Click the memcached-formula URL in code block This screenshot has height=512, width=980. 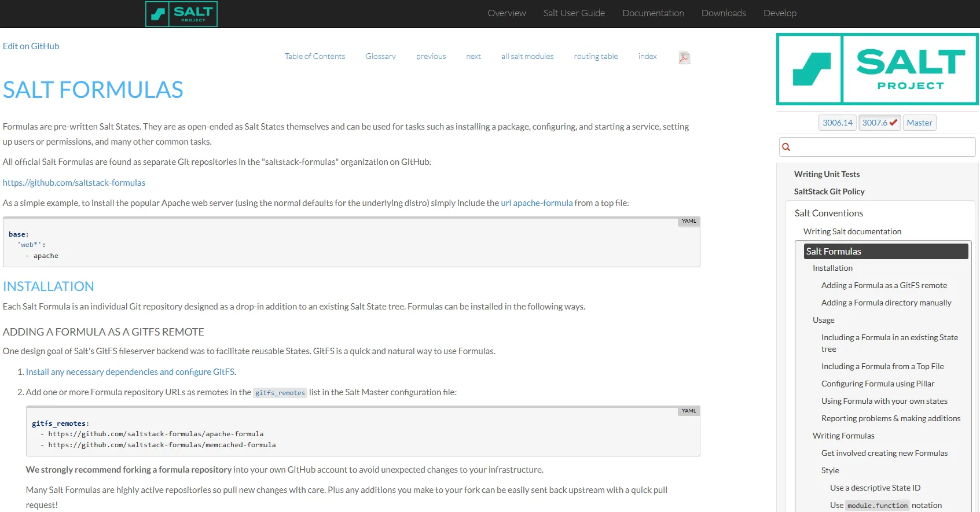(x=162, y=445)
